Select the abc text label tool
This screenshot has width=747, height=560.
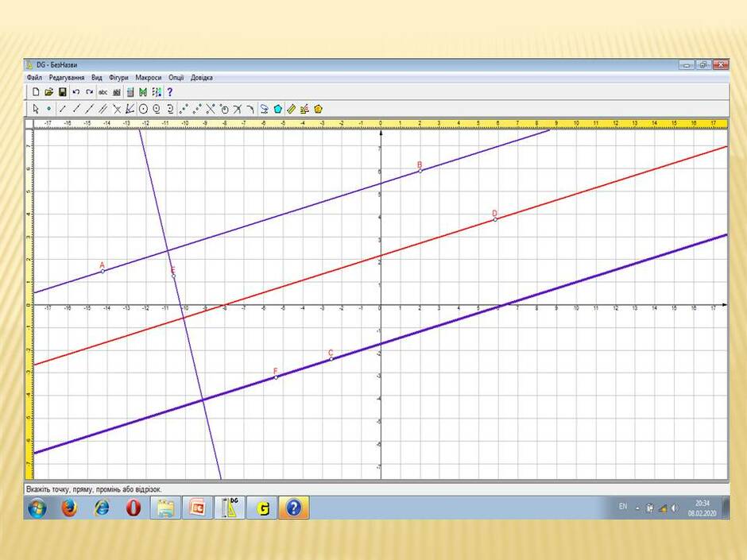pos(103,92)
